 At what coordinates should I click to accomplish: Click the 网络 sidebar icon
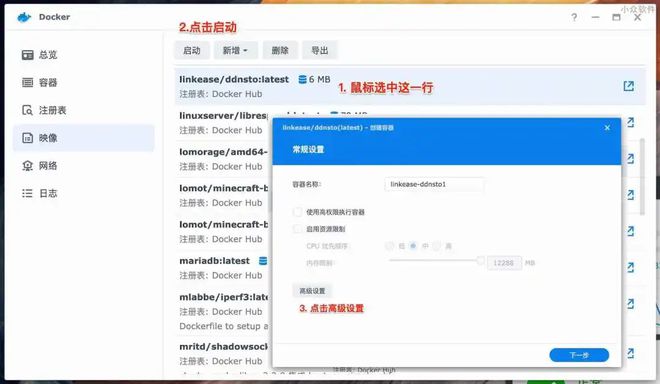27,165
